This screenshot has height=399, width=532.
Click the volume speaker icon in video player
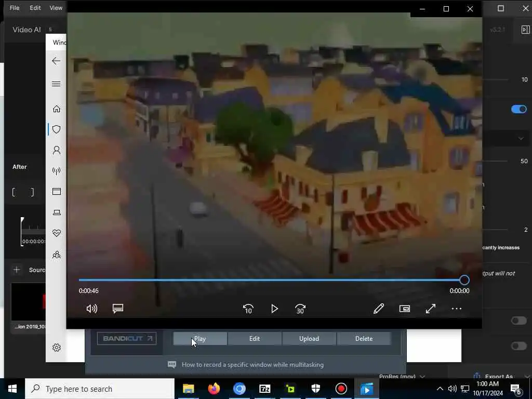click(x=91, y=309)
